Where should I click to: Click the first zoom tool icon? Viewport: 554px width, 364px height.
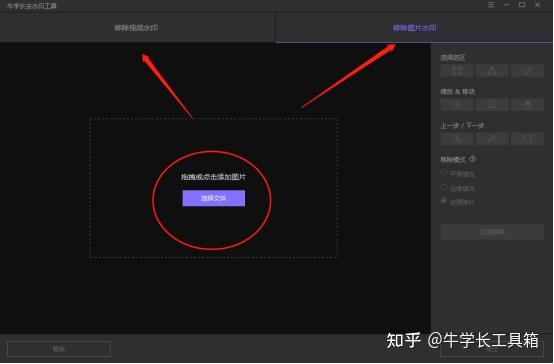click(457, 105)
